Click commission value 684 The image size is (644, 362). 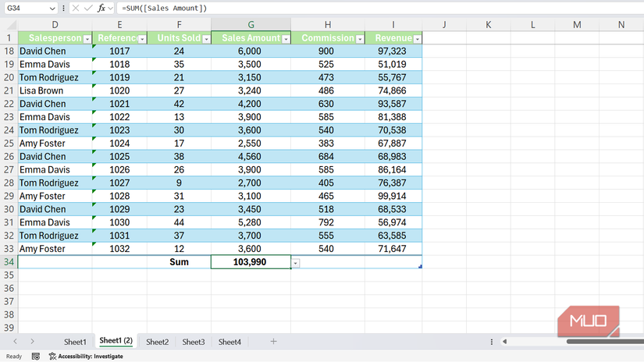(x=326, y=157)
